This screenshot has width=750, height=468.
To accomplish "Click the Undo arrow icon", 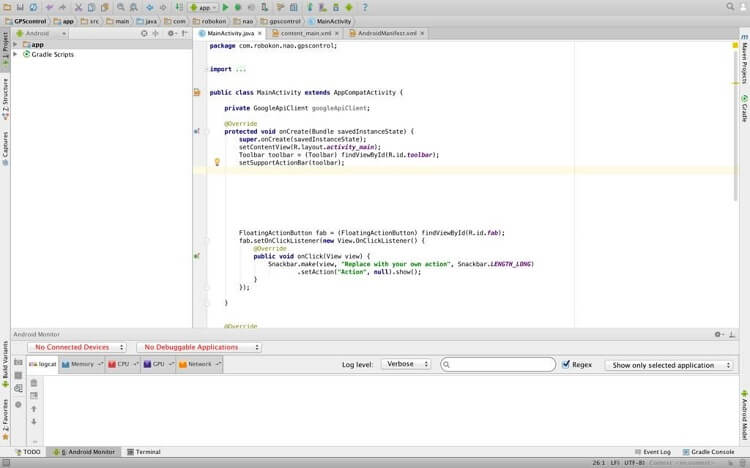I will pyautogui.click(x=49, y=7).
